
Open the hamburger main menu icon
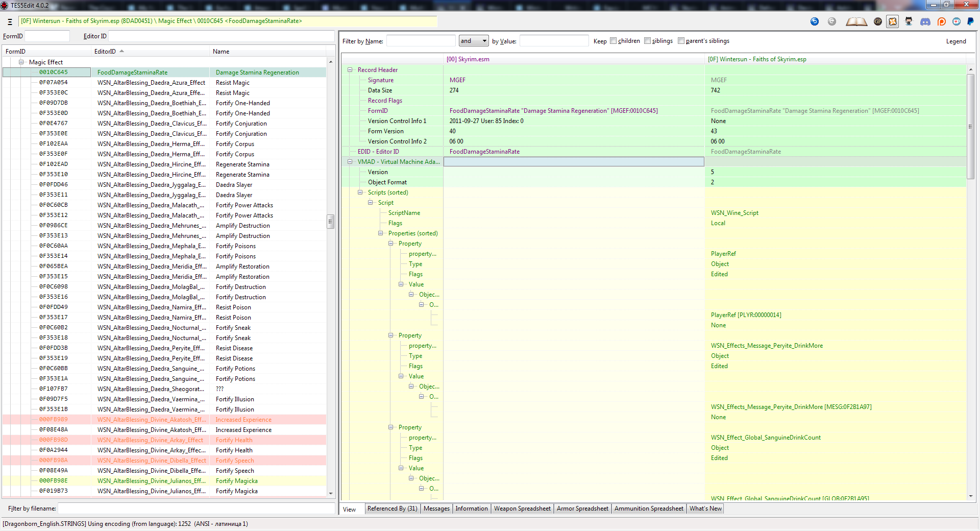[10, 21]
